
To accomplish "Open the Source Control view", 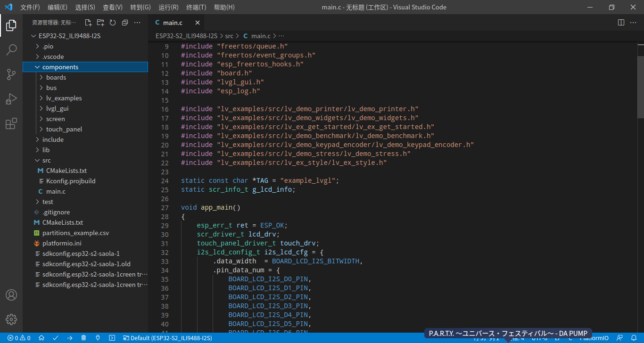I will point(11,74).
